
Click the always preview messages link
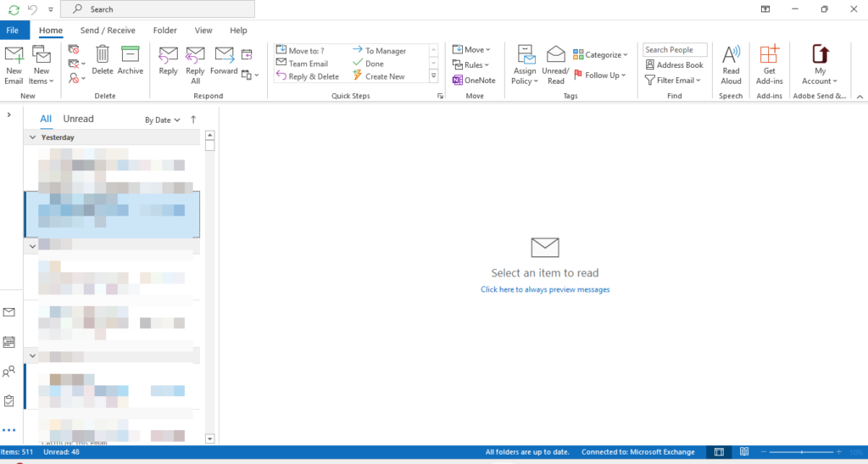pyautogui.click(x=545, y=289)
